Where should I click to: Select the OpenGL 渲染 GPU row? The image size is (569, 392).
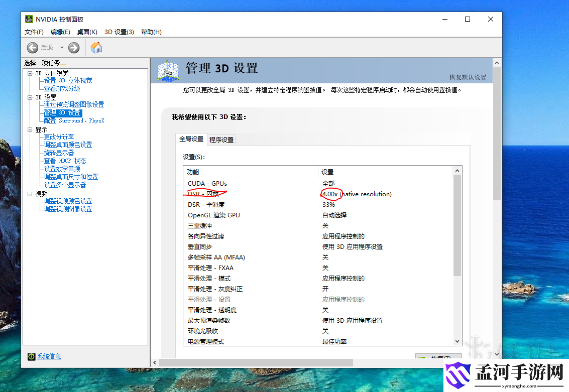point(318,215)
